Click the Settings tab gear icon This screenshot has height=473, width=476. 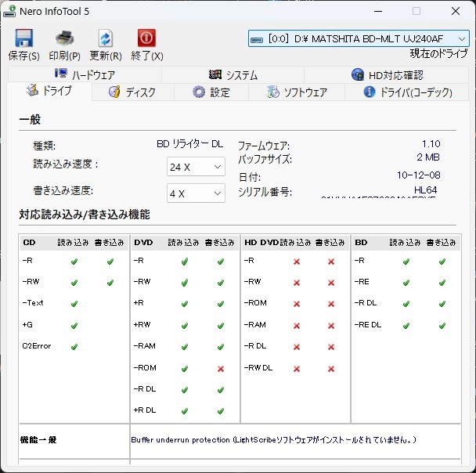click(199, 92)
